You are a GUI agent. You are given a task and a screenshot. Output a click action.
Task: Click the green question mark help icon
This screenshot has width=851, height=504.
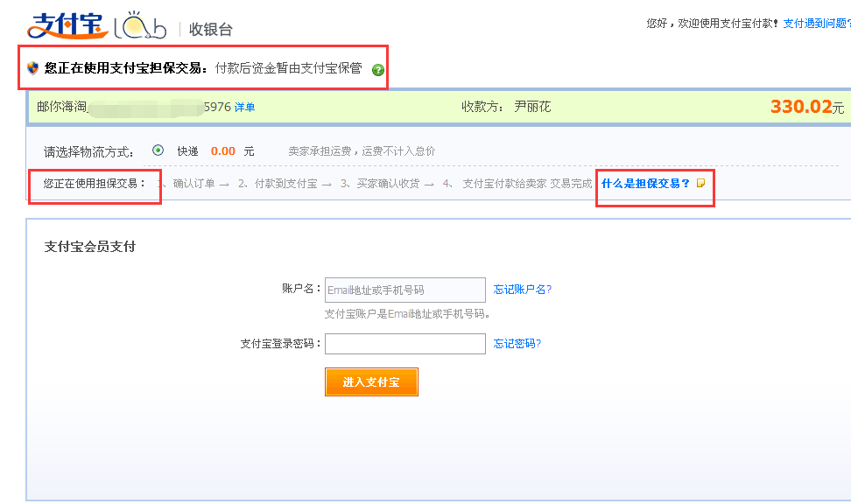pyautogui.click(x=378, y=70)
